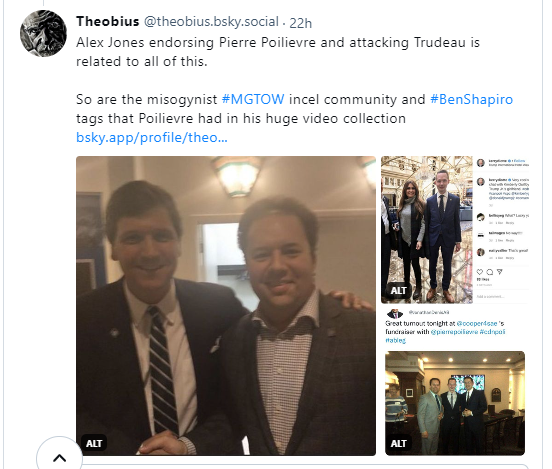Open the #MGTOW hashtag
The height and width of the screenshot is (469, 552).
[253, 99]
